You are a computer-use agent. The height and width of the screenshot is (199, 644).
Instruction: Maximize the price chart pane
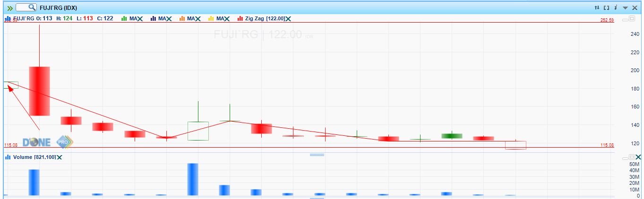(x=632, y=18)
